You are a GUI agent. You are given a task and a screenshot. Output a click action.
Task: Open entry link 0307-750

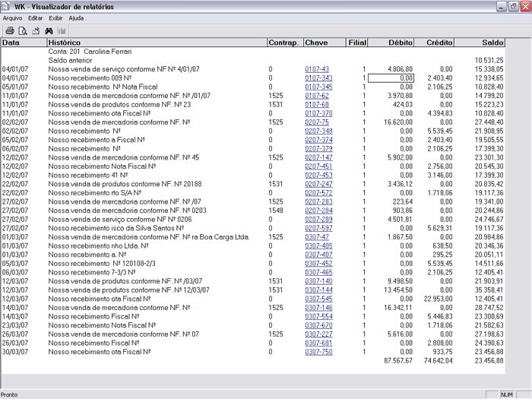(318, 352)
